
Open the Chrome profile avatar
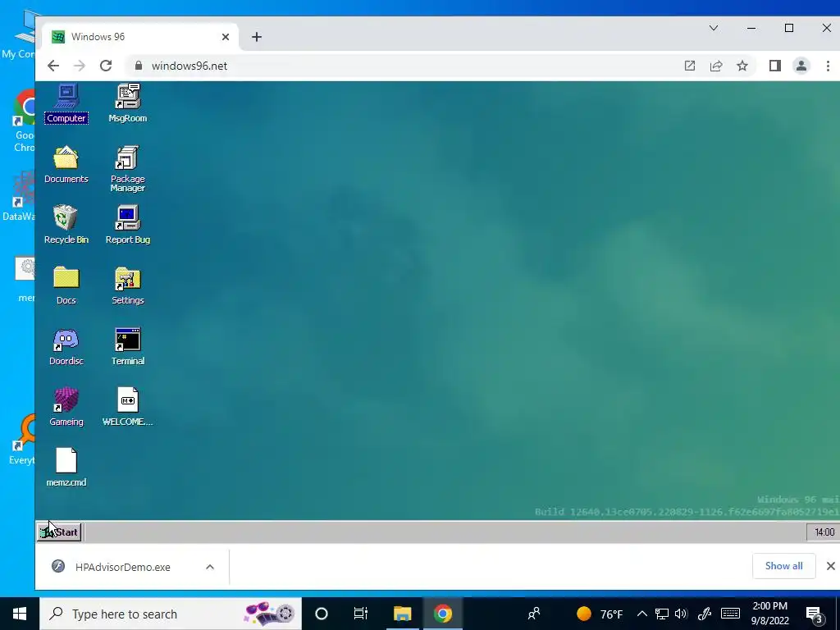point(801,66)
